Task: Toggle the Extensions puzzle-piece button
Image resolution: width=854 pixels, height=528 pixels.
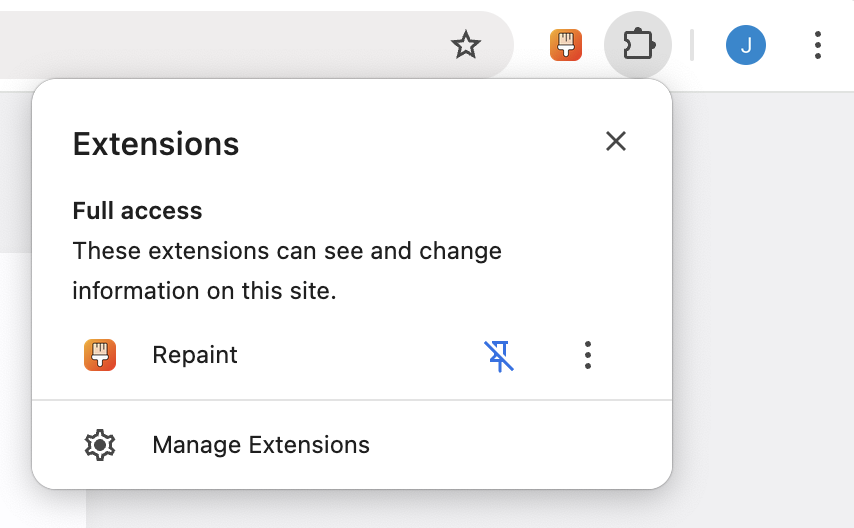Action: [x=638, y=45]
